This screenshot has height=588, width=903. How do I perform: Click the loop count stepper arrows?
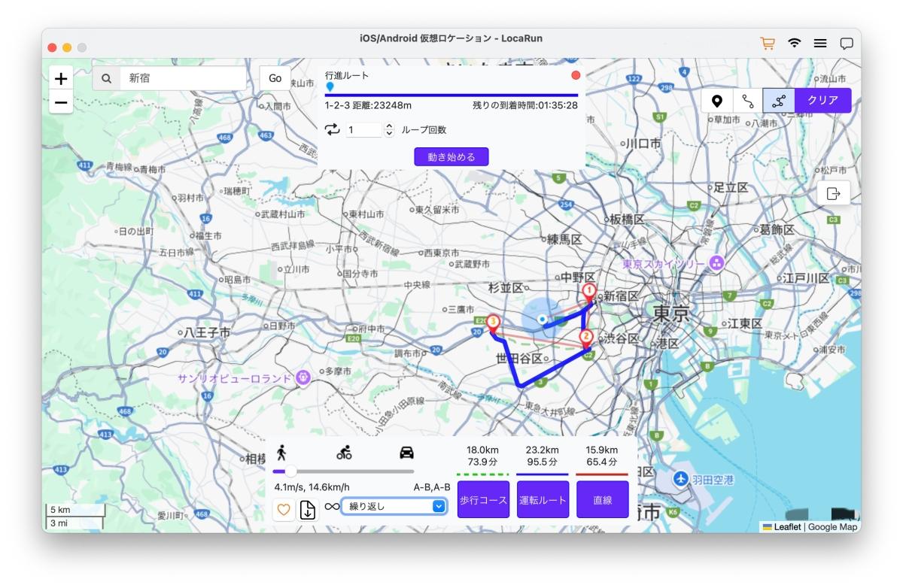pos(389,130)
